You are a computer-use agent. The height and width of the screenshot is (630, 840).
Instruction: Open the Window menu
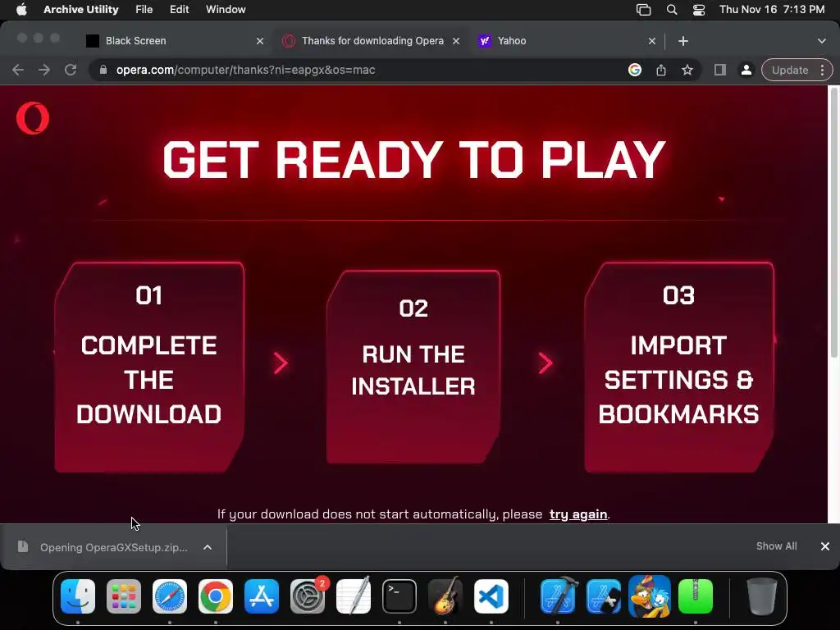click(x=226, y=9)
